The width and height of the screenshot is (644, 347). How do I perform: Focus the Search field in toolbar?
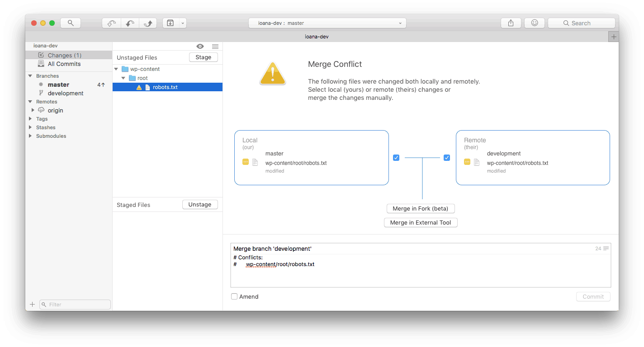tap(582, 23)
